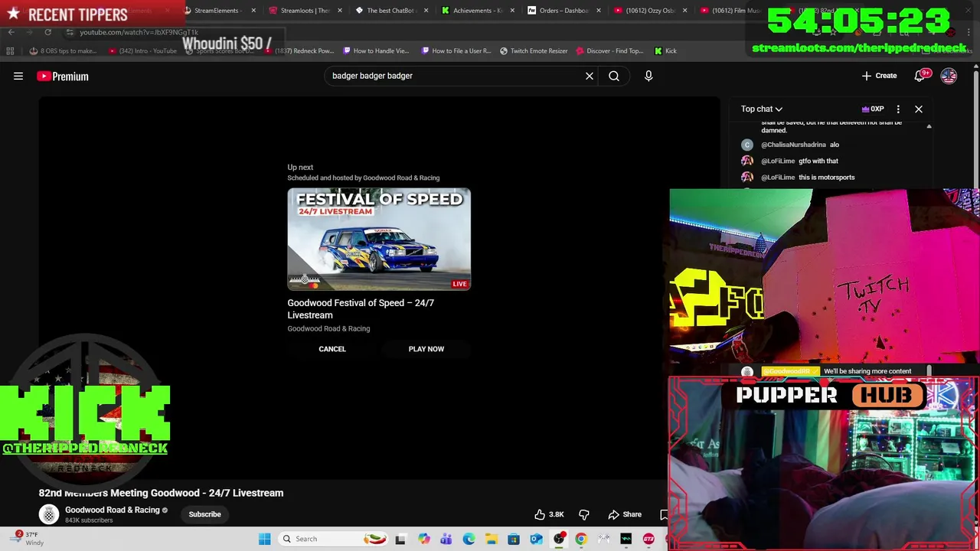The width and height of the screenshot is (980, 551).
Task: Launch Copilot from the taskbar
Action: pyautogui.click(x=423, y=539)
